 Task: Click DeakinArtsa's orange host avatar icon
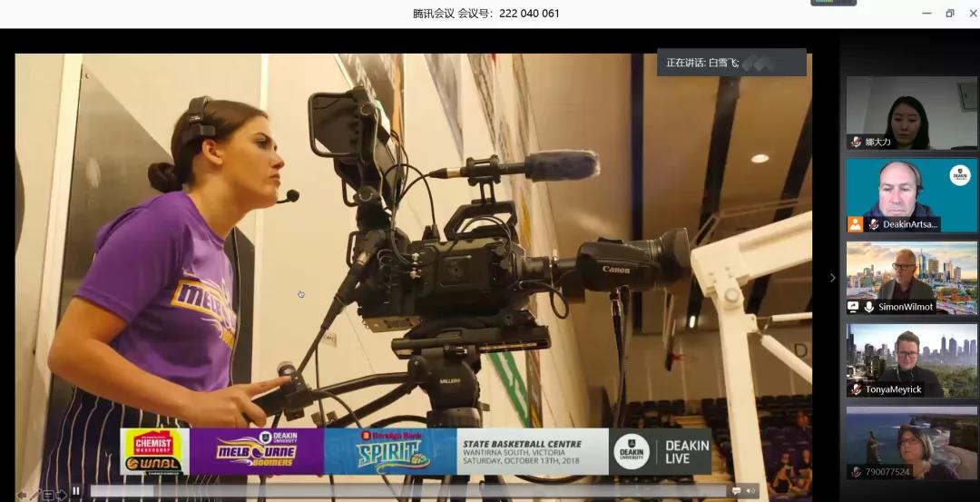pos(855,224)
